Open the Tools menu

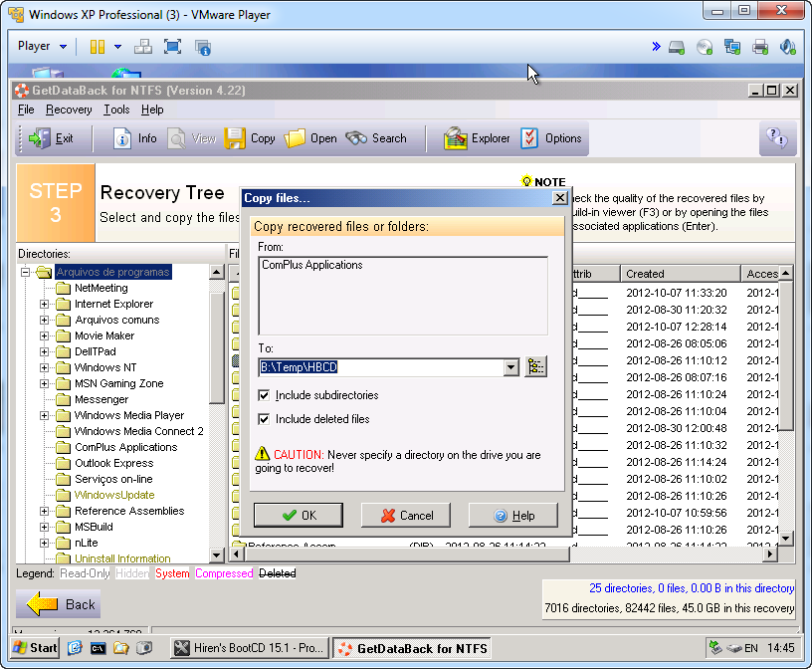tap(116, 110)
